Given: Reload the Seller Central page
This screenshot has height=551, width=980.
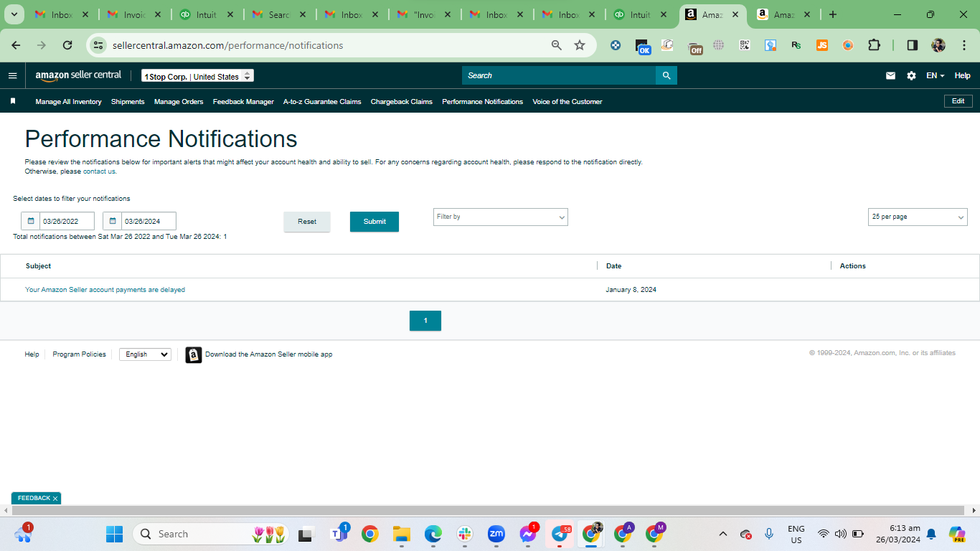Looking at the screenshot, I should point(67,45).
